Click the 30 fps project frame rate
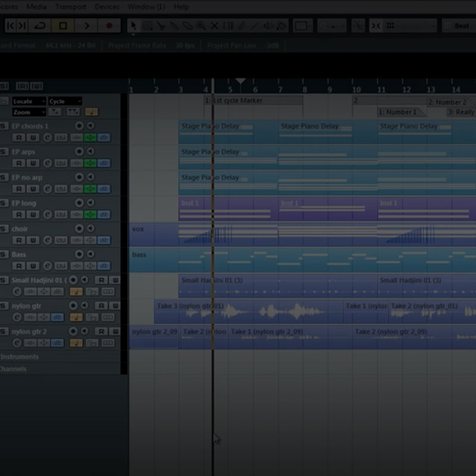 (x=185, y=46)
